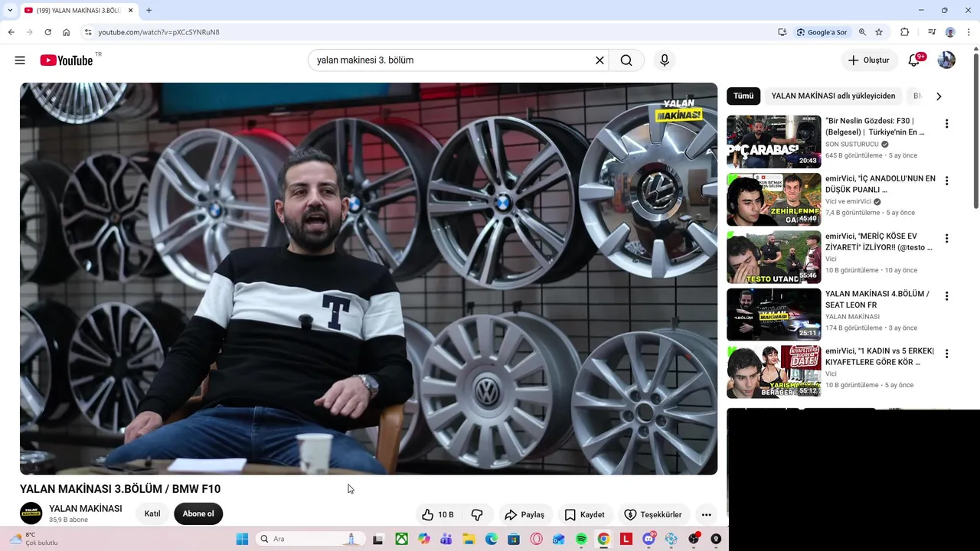This screenshot has height=551, width=980.
Task: Open options for 'Bir Neslin Gözdesi: F30' video
Action: (947, 124)
